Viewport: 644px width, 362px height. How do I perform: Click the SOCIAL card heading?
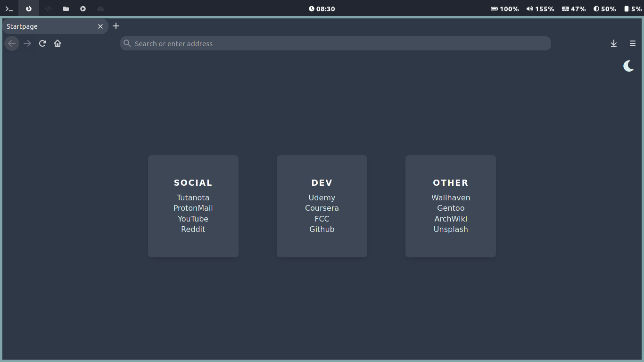(193, 183)
